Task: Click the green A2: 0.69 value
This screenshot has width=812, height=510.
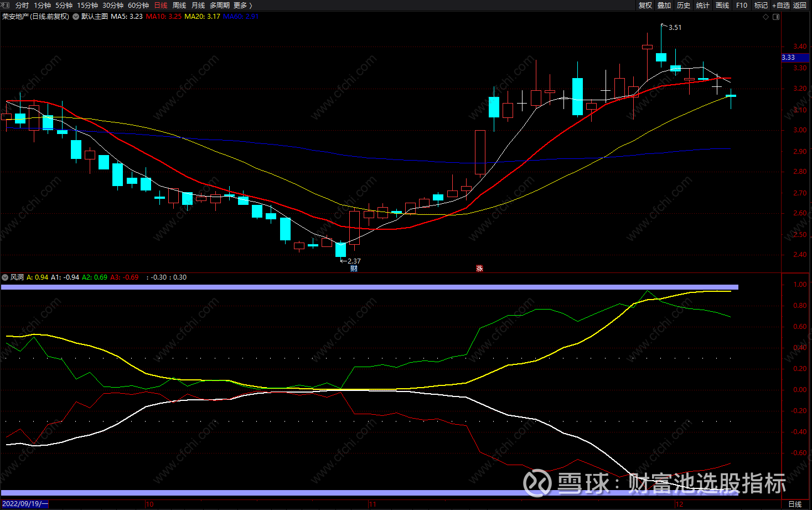Action: [x=95, y=277]
